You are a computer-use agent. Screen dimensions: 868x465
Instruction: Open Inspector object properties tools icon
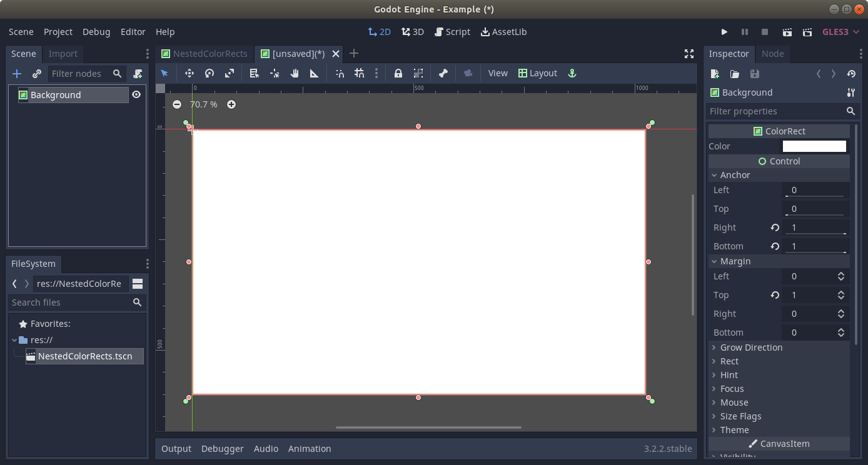(x=850, y=92)
